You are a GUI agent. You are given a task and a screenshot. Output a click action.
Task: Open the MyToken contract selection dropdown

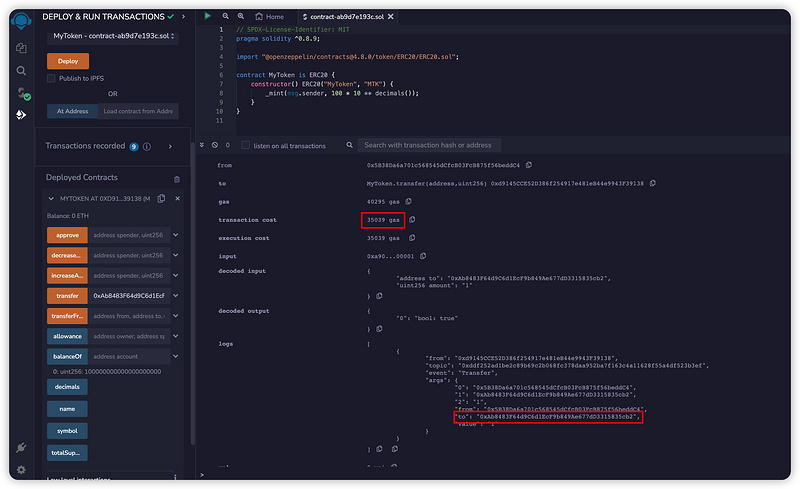113,37
